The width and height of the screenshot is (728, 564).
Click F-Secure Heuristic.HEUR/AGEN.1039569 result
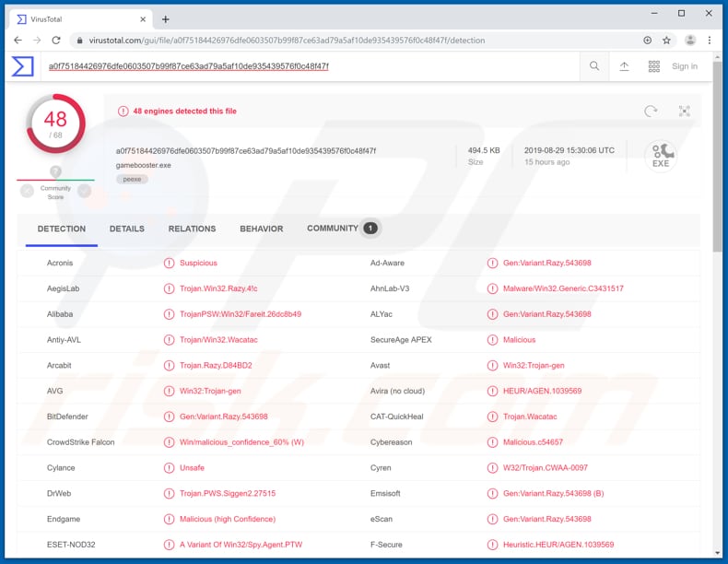coord(558,545)
